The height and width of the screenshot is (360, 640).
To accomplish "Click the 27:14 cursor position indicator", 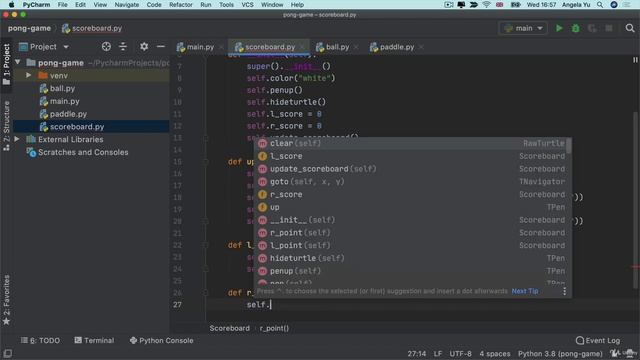I will point(416,354).
